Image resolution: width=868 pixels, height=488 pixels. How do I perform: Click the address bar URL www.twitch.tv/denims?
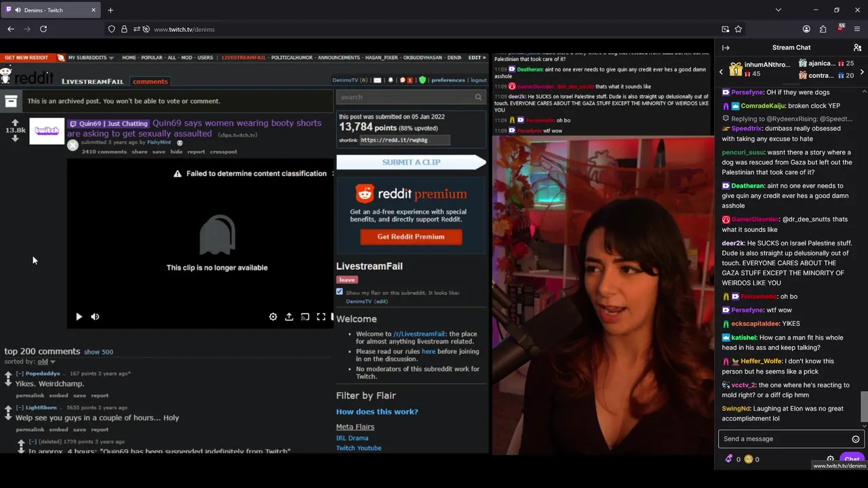[184, 30]
